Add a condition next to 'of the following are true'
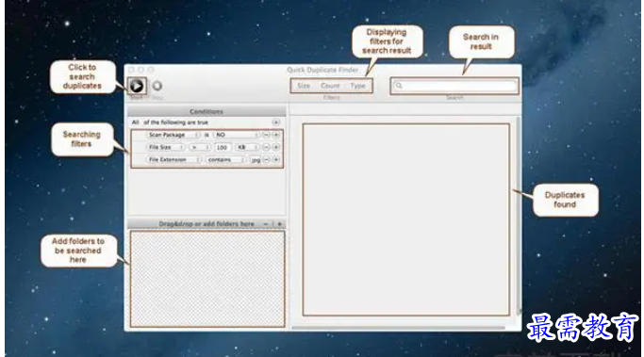Image resolution: width=644 pixels, height=357 pixels. (276, 122)
